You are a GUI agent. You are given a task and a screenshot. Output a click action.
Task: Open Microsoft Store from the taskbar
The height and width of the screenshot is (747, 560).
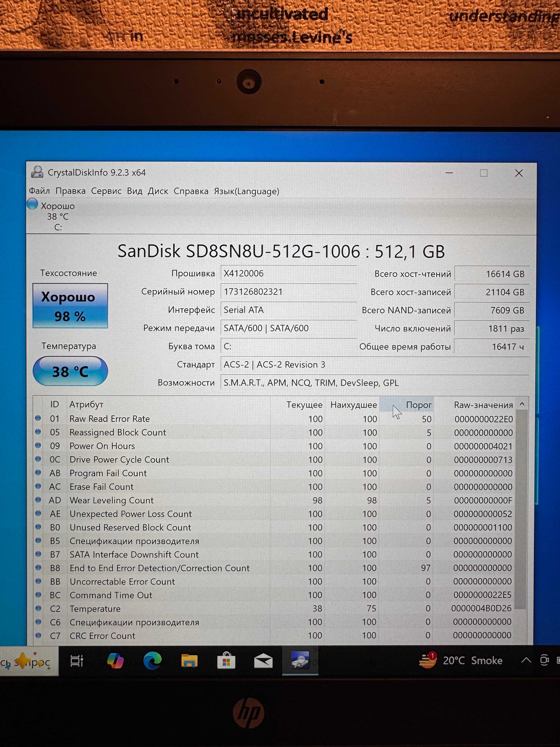click(226, 660)
